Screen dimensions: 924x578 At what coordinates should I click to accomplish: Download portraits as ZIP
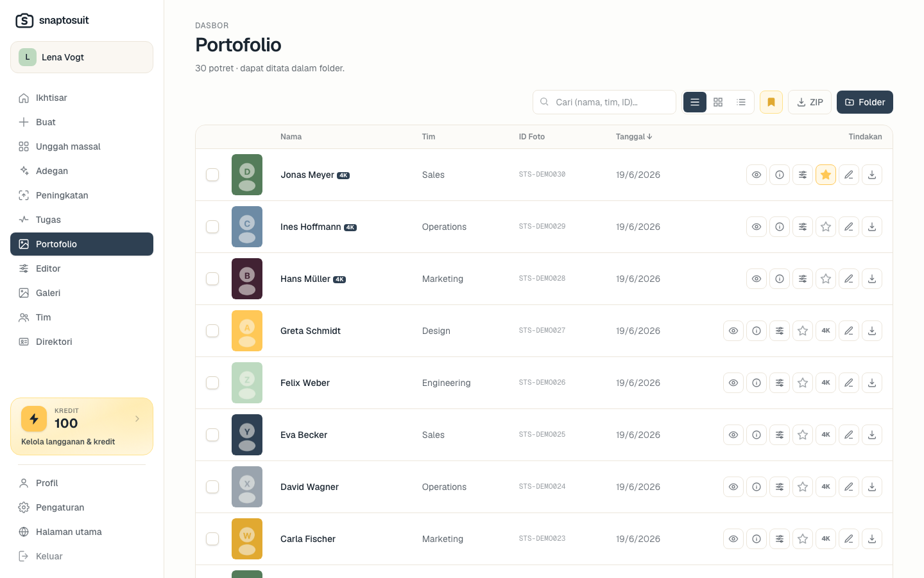810,102
